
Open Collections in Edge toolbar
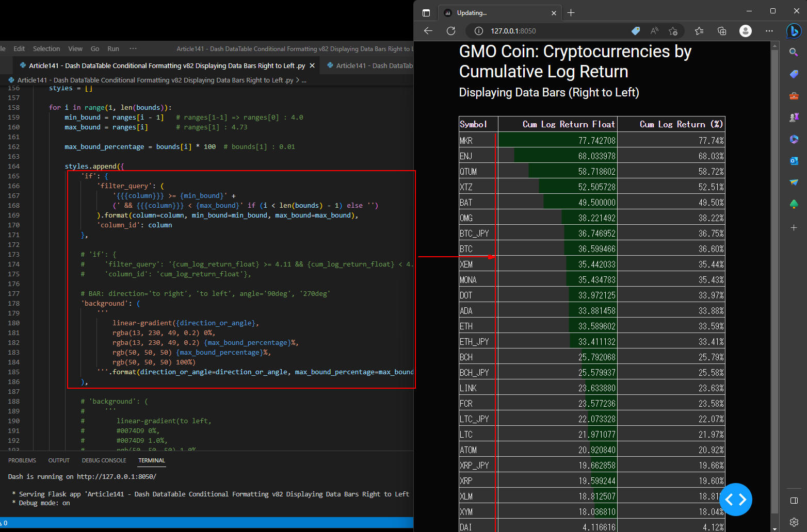[x=722, y=31]
